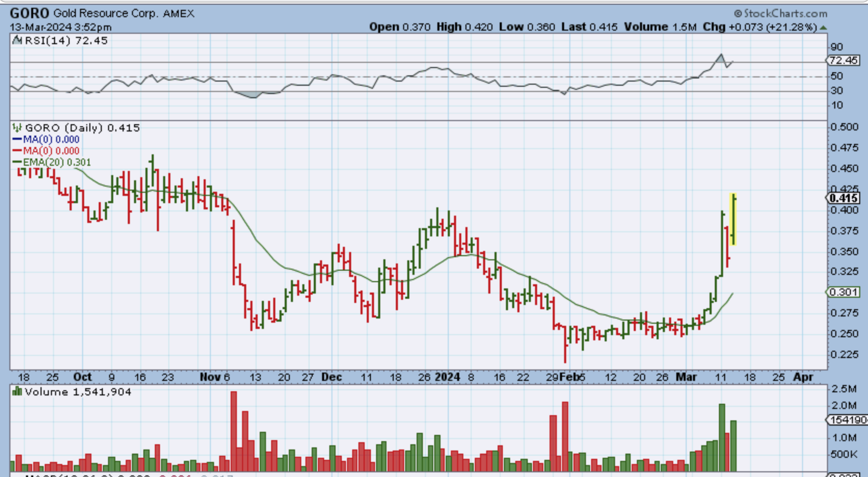This screenshot has height=477, width=868.
Task: Click the 0.415 last-price tag on the price axis
Action: coord(844,198)
